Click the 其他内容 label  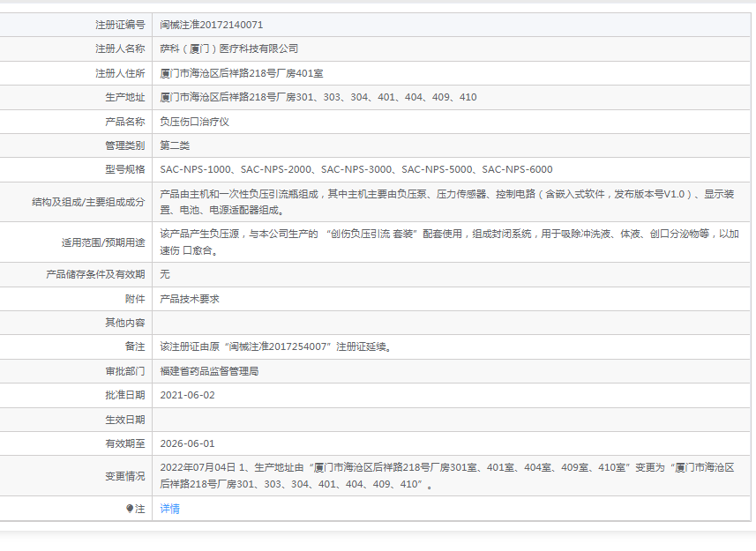125,323
